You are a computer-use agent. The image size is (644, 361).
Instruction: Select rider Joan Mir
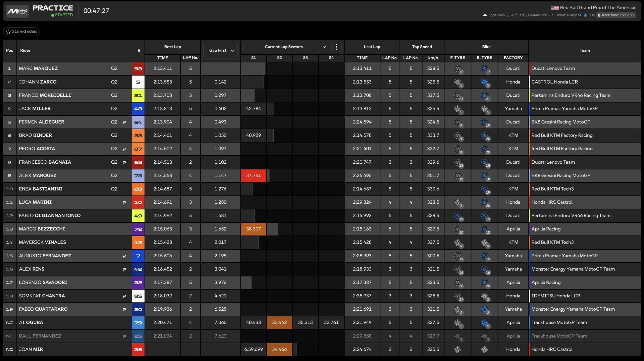pyautogui.click(x=31, y=349)
